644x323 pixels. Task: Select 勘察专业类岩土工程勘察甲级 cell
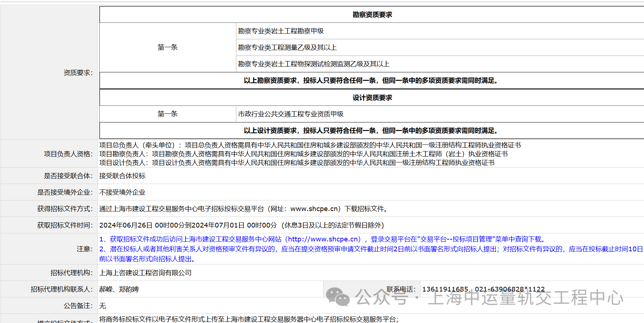click(281, 31)
